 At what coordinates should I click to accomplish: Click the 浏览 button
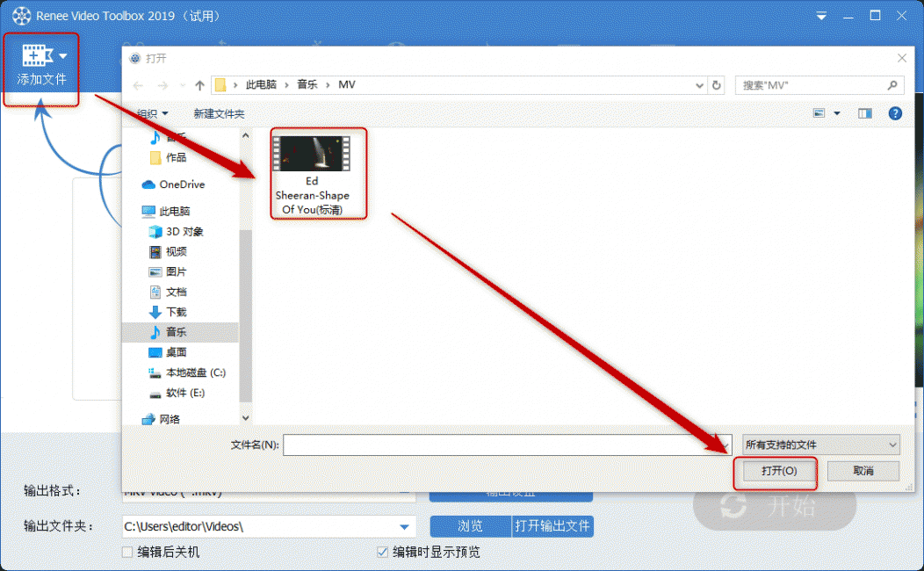click(470, 526)
